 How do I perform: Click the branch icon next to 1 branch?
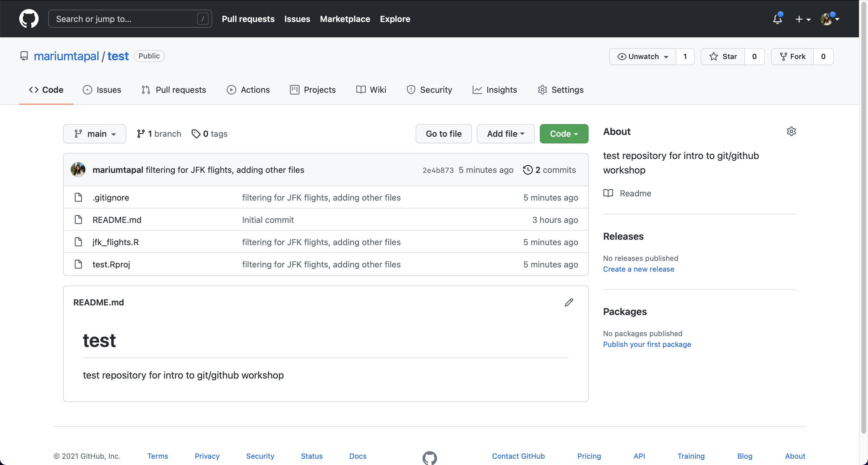tap(141, 134)
